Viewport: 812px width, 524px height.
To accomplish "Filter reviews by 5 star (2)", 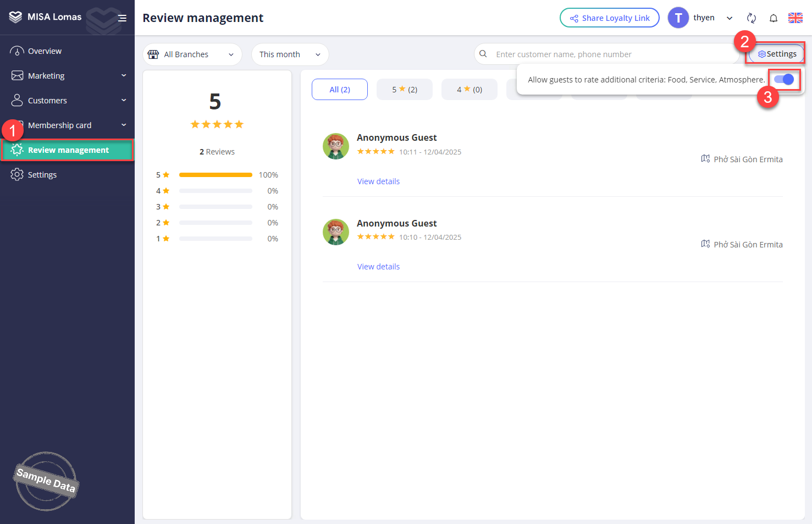I will [x=404, y=90].
